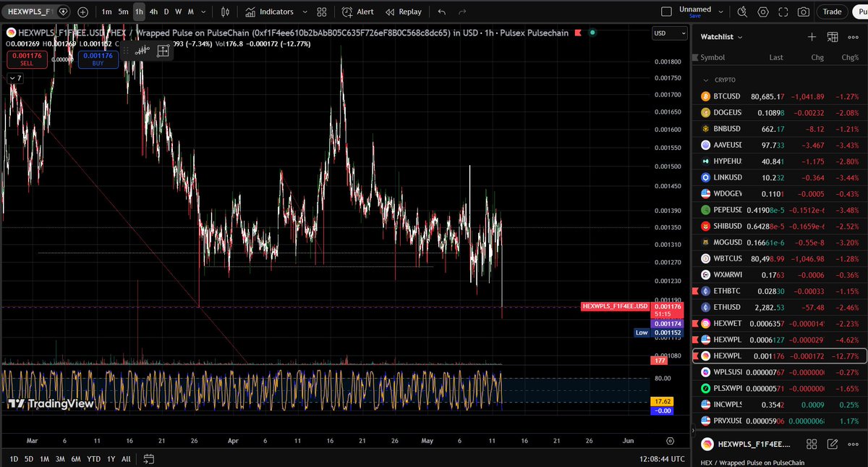Switch to the weekly W timeframe
868x467 pixels.
click(178, 12)
